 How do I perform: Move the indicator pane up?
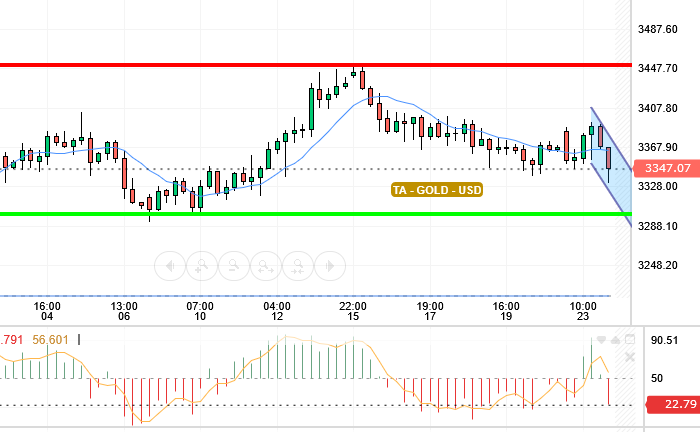616,340
